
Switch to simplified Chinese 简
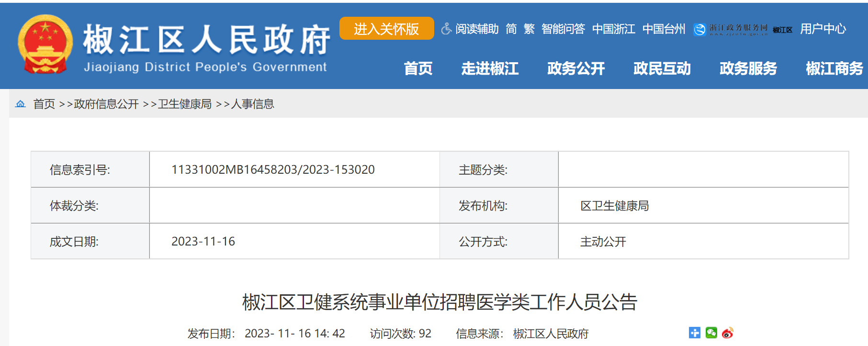coord(511,29)
